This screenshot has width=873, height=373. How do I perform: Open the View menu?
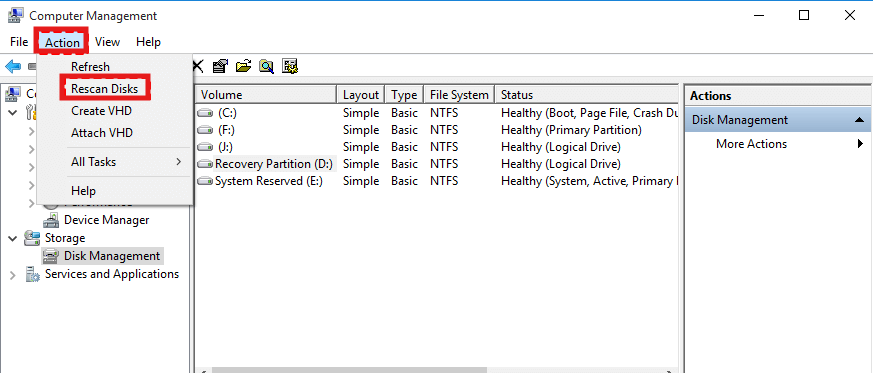point(107,42)
